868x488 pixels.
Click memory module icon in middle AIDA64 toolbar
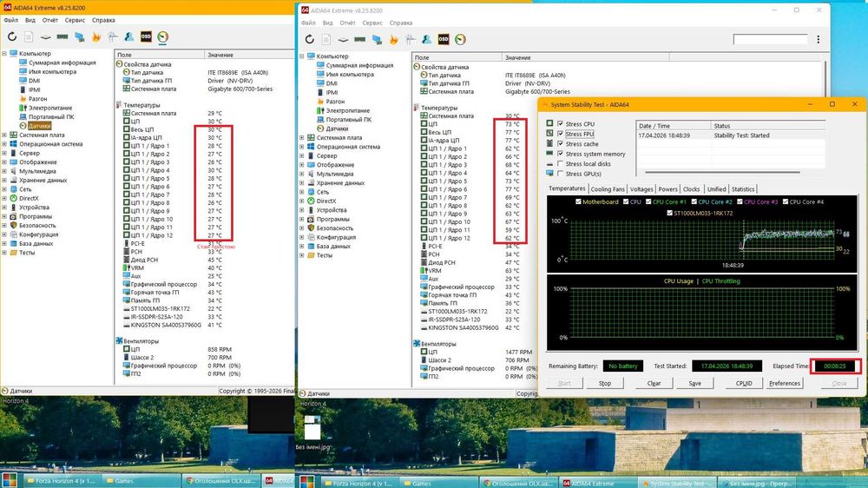pyautogui.click(x=360, y=39)
